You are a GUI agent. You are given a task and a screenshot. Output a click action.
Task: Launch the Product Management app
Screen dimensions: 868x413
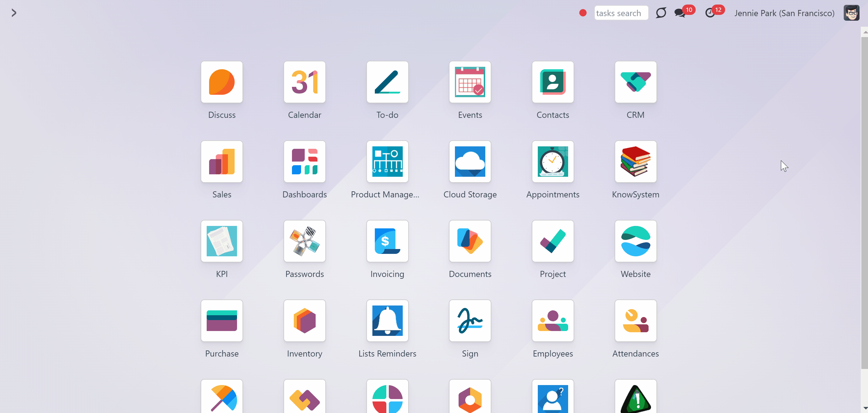[388, 162]
